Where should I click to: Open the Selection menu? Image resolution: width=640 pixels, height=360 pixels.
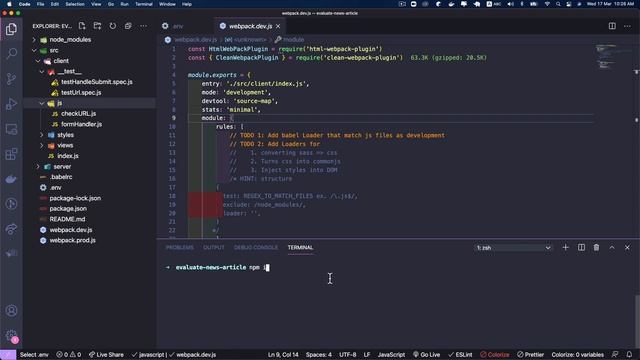[x=75, y=4]
